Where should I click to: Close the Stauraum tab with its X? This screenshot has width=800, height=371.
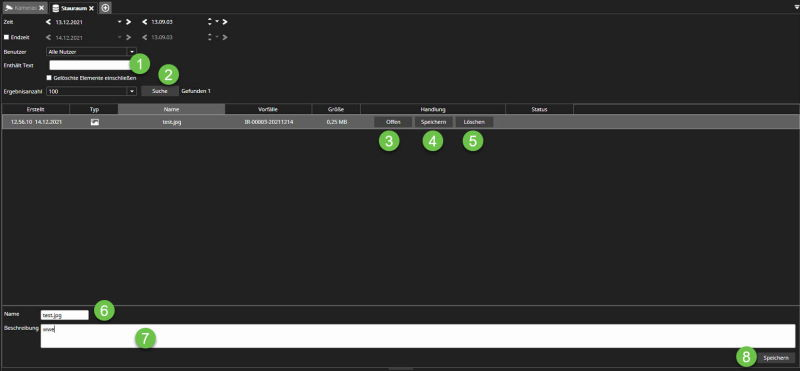tap(91, 8)
